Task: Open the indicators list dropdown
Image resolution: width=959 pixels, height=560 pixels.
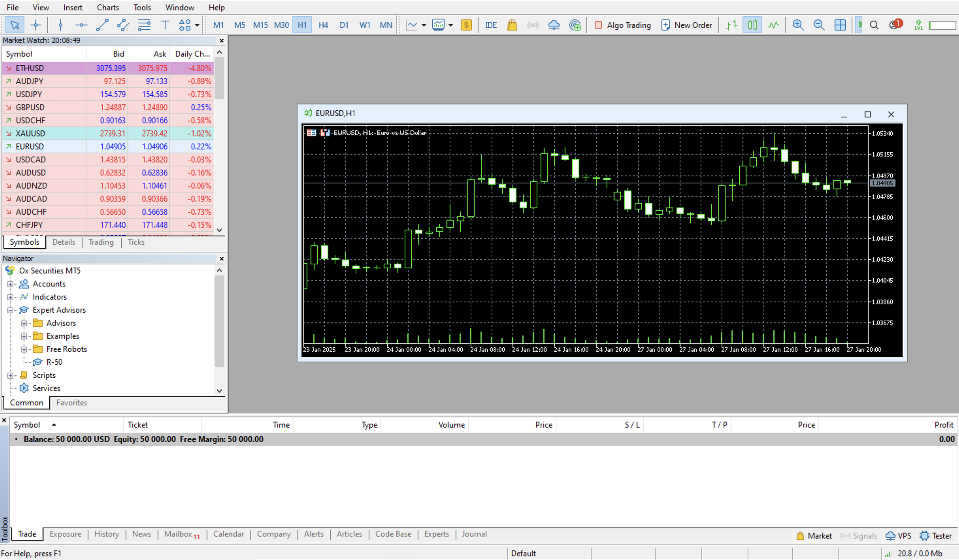Action: [424, 25]
